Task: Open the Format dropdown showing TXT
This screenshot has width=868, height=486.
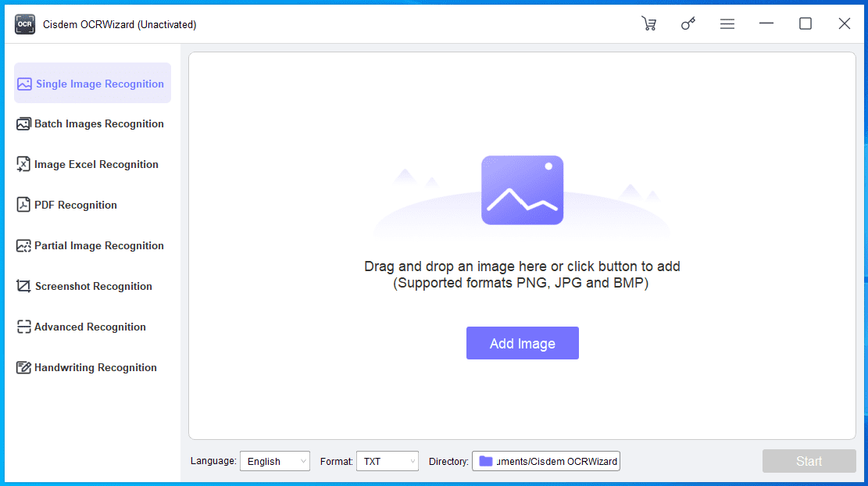Action: pos(388,461)
